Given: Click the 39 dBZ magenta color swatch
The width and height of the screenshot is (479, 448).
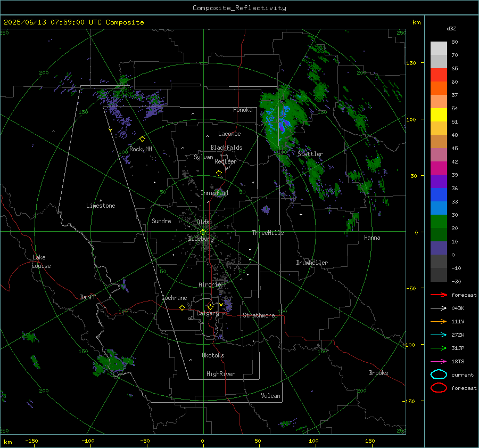Looking at the screenshot, I should coord(439,168).
